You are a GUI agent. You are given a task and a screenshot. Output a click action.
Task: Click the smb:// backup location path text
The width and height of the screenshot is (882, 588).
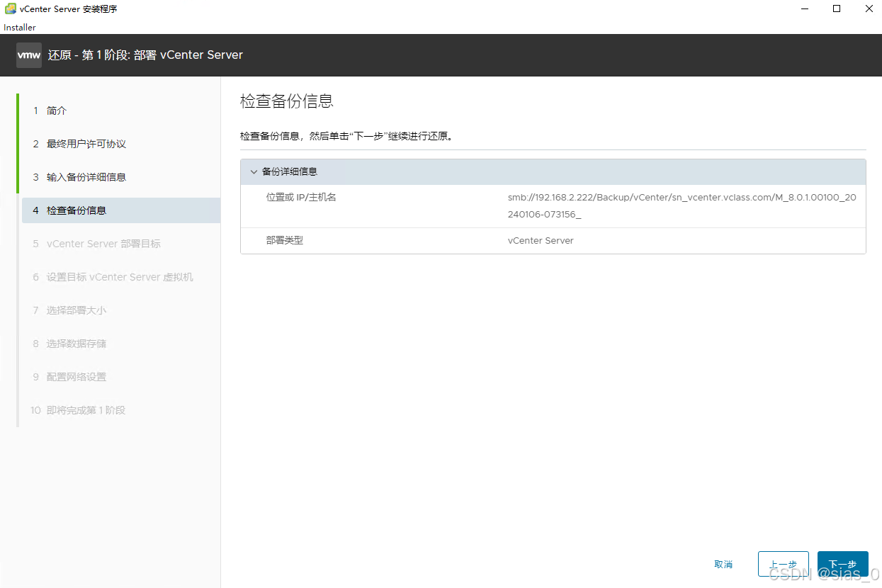[682, 206]
